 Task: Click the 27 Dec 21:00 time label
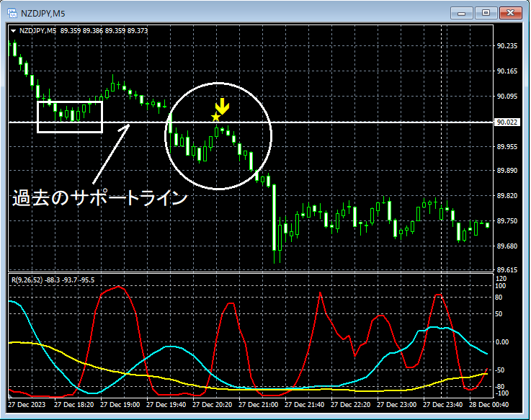(x=259, y=405)
